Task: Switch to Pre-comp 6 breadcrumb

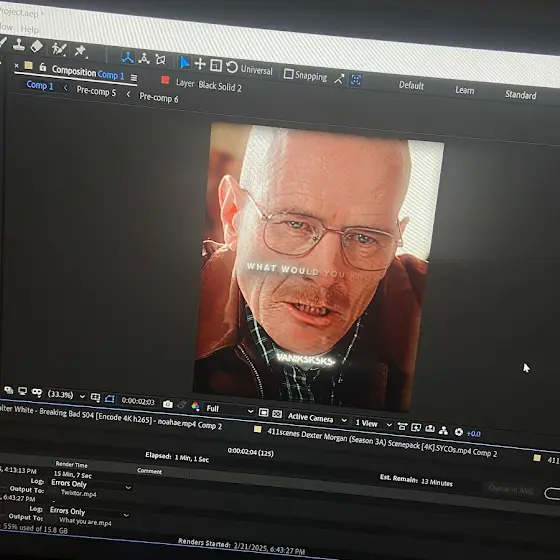Action: click(x=159, y=97)
